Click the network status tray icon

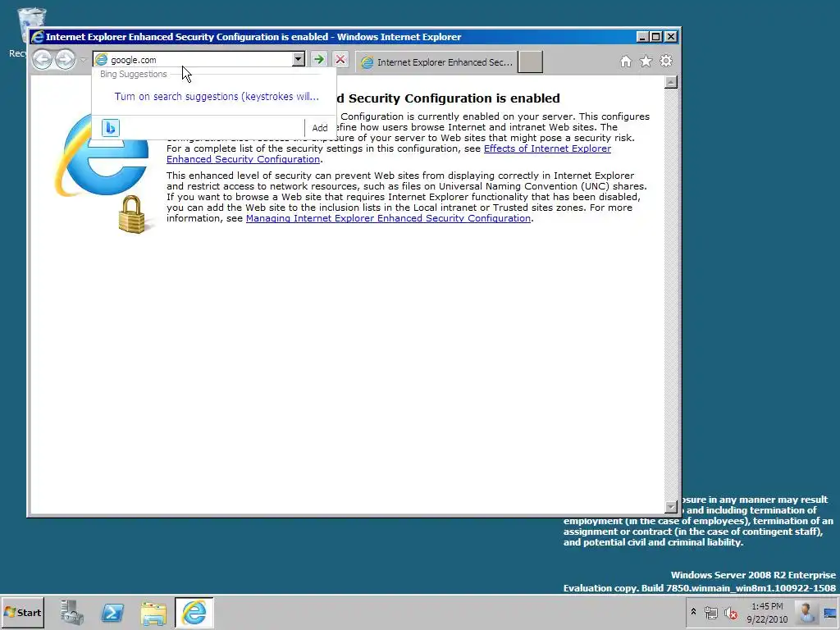tap(711, 612)
